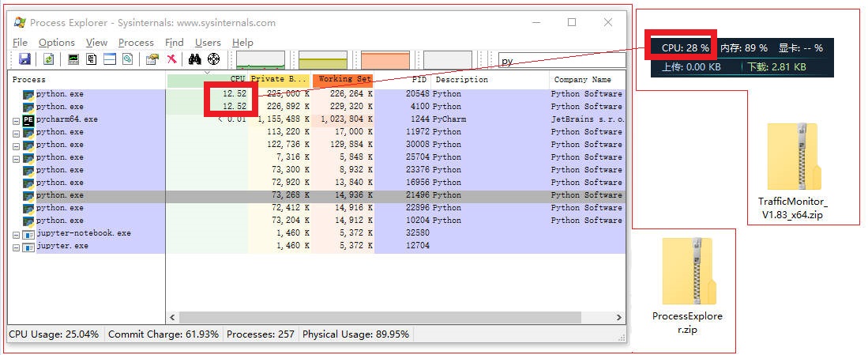Show the lower pane icon

(x=110, y=59)
